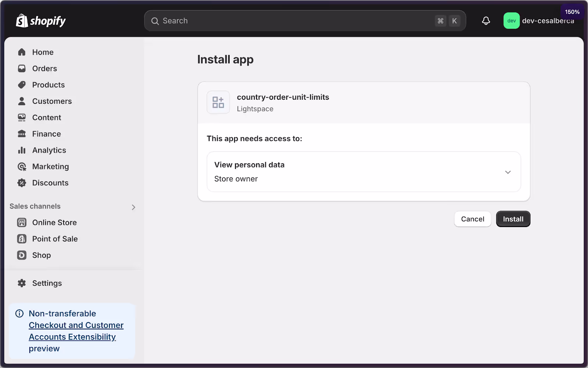Click the Lightspace developer name
The width and height of the screenshot is (588, 368).
point(255,109)
